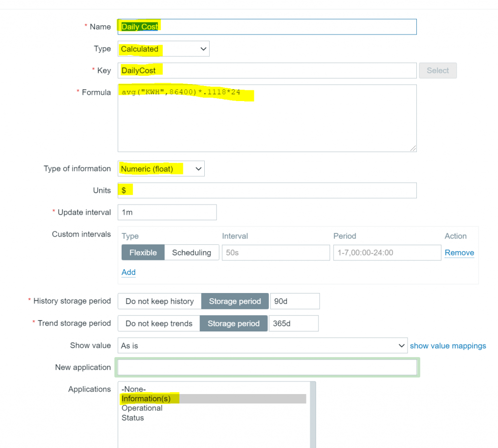Click the New application input field
Viewport: 498px width, 448px height.
(x=267, y=367)
